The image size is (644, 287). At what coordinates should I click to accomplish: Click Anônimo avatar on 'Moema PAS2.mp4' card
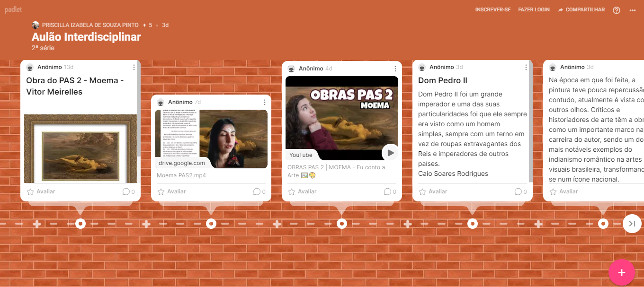click(x=161, y=102)
